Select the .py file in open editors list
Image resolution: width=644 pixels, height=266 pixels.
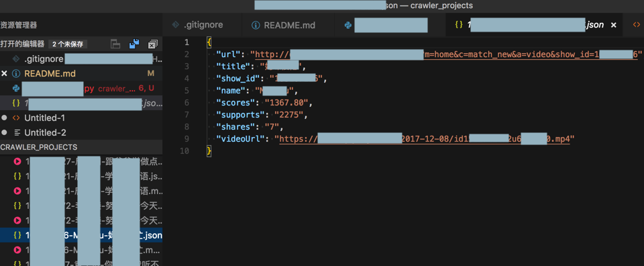[x=81, y=89]
